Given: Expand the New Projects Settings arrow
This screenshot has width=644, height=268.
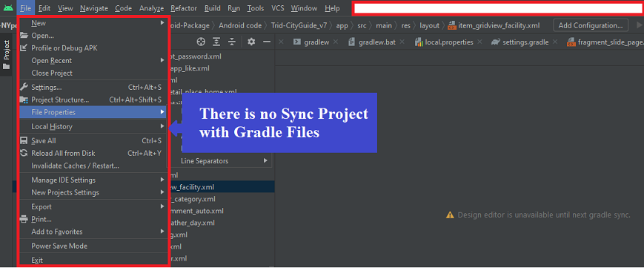Looking at the screenshot, I should 162,192.
